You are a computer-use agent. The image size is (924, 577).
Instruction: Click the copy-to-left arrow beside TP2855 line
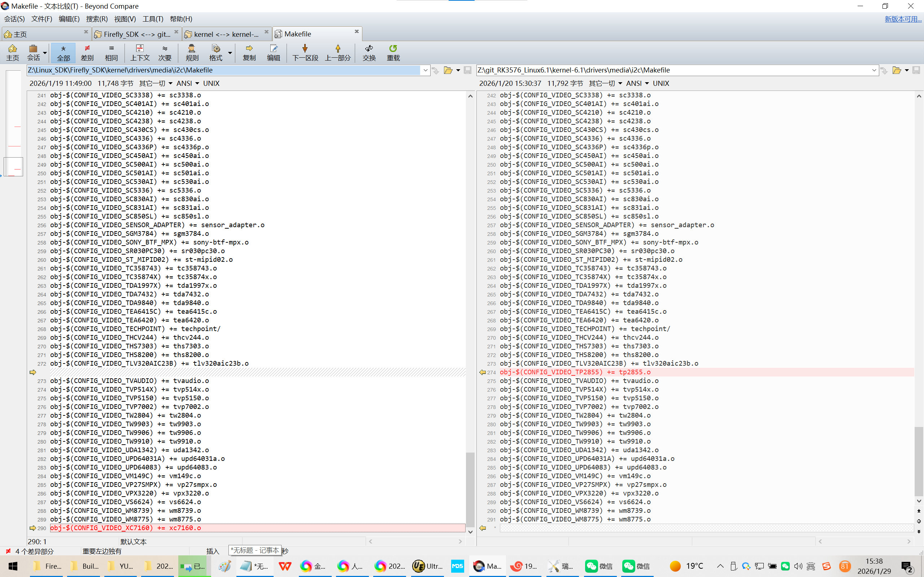(x=482, y=372)
